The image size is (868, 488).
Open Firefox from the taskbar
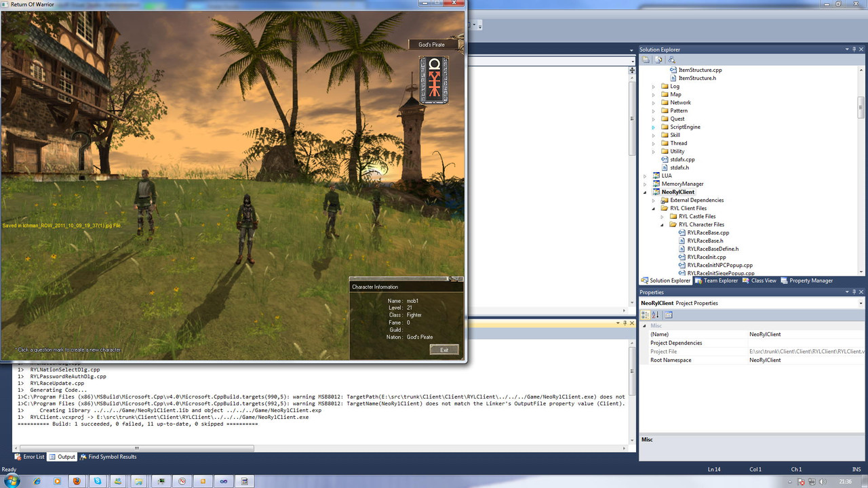click(x=78, y=481)
